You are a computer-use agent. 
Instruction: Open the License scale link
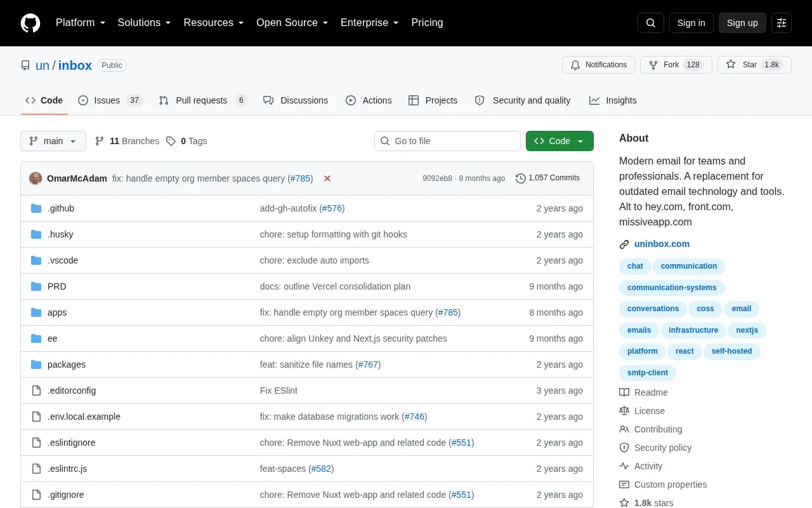point(642,411)
